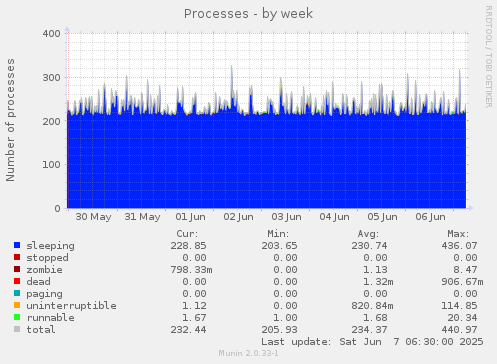Viewport: 497px width, 364px height.
Task: Click uninterruptible maximum value 114.85
Action: point(460,306)
